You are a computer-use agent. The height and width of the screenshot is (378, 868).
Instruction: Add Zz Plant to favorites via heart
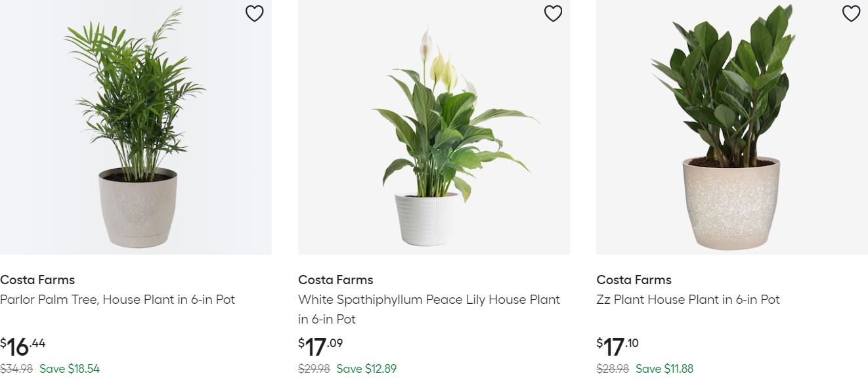[851, 13]
